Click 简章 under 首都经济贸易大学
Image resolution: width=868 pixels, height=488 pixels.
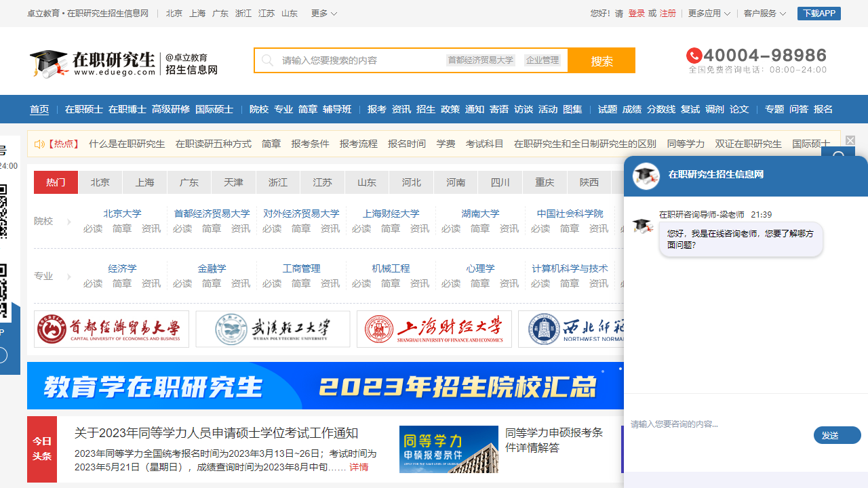[x=212, y=229]
